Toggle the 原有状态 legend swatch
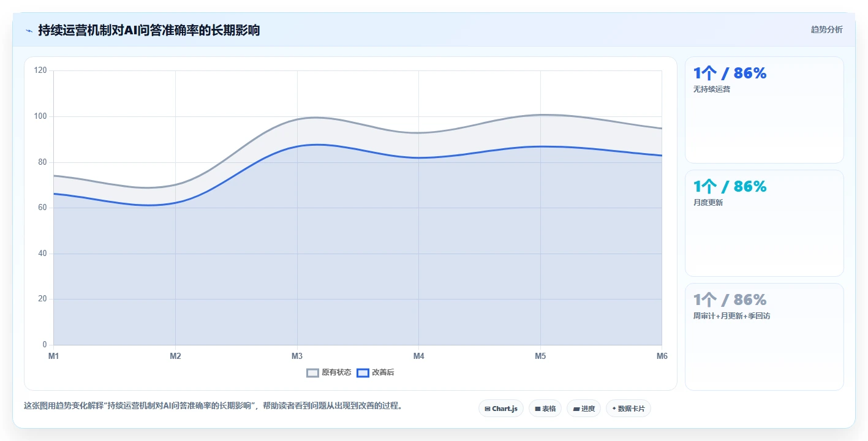 click(x=312, y=372)
